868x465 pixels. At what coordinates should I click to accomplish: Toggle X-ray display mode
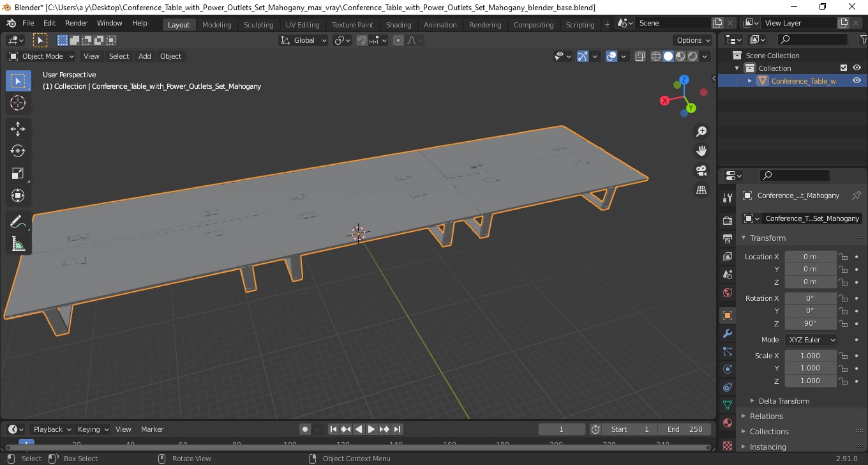click(x=640, y=56)
